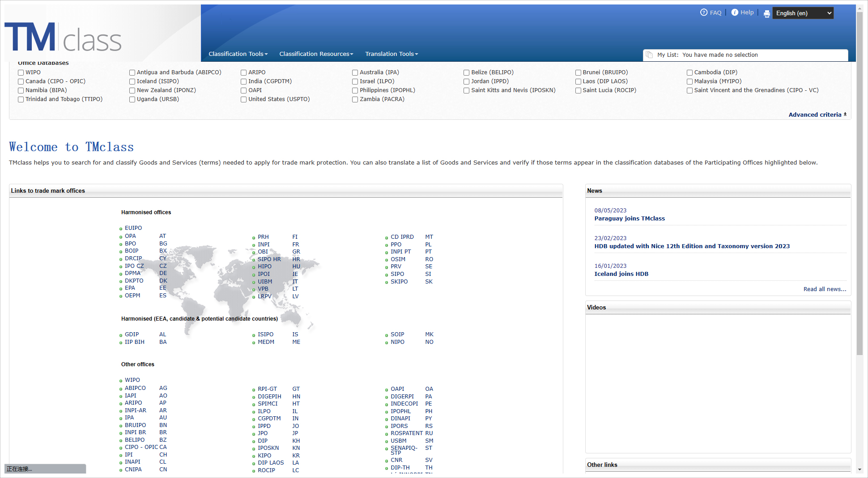Viewport: 868px width, 478px height.
Task: Expand the Classification Tools menu
Action: 238,54
